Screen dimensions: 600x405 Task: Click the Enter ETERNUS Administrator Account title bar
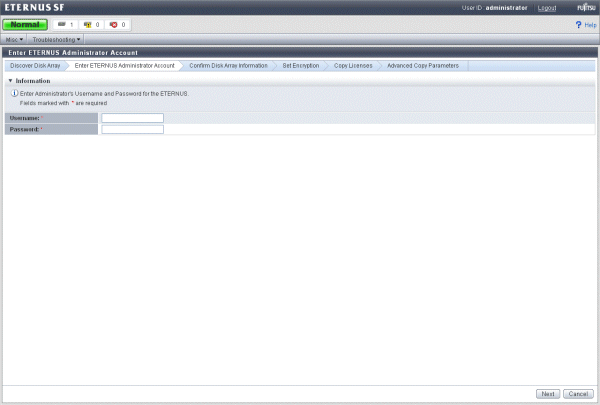300,52
